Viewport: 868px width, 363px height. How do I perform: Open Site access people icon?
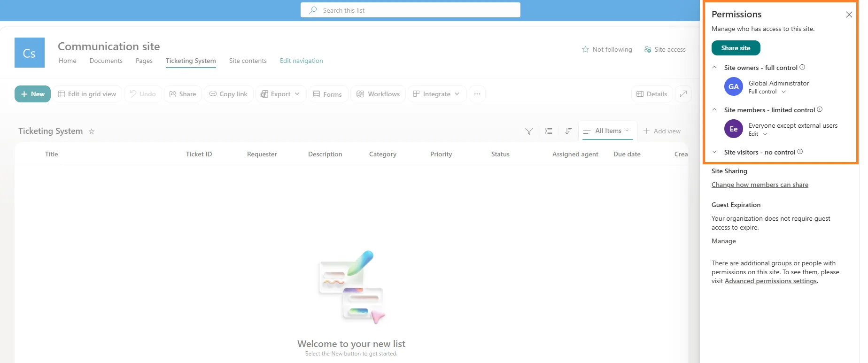tap(648, 49)
